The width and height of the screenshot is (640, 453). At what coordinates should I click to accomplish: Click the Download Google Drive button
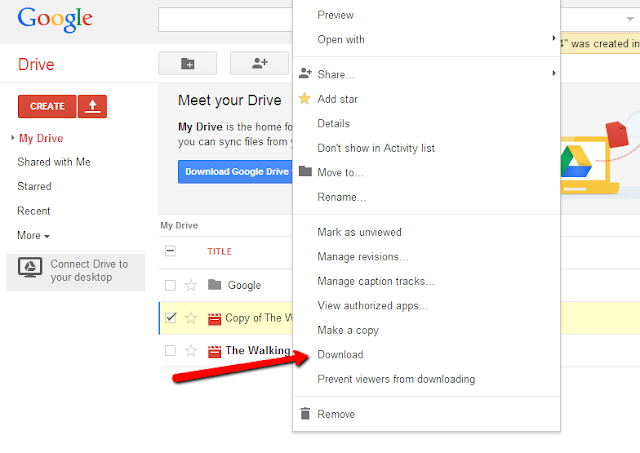click(235, 172)
